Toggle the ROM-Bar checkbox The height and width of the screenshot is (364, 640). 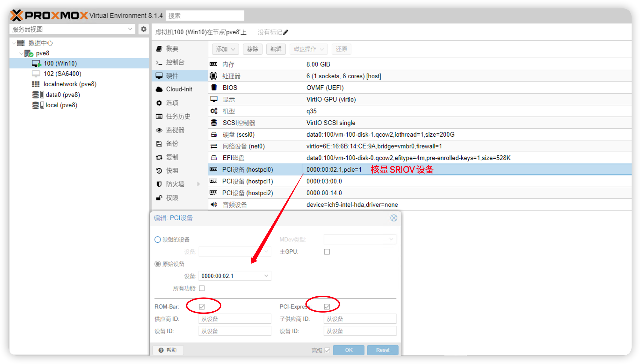click(x=202, y=307)
